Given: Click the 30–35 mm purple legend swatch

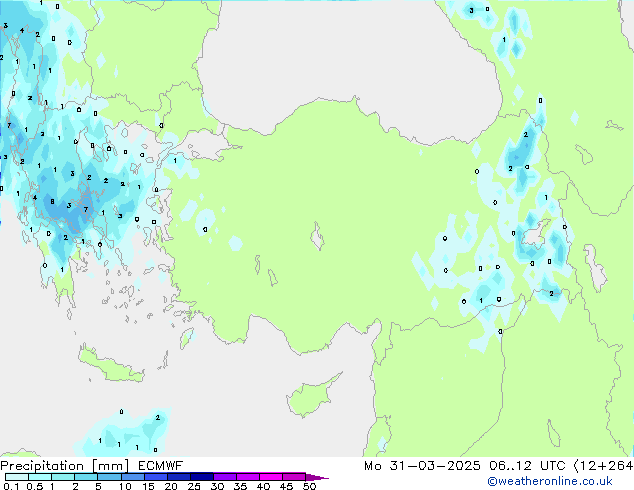Looking at the screenshot, I should (x=224, y=477).
